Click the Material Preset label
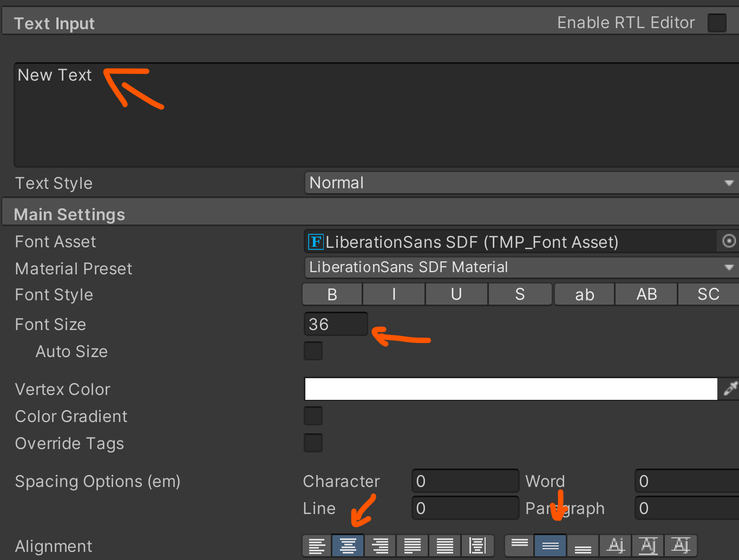Screen dimensions: 739x560 click(x=74, y=268)
